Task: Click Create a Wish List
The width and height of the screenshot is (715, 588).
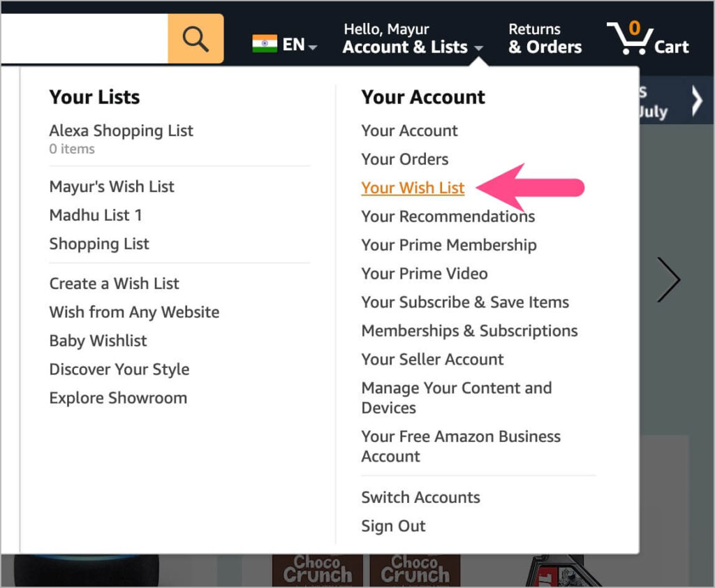Action: 114,284
